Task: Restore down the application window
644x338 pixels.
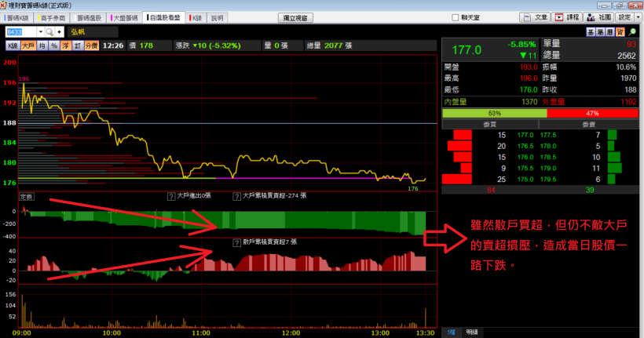Action: coord(620,5)
